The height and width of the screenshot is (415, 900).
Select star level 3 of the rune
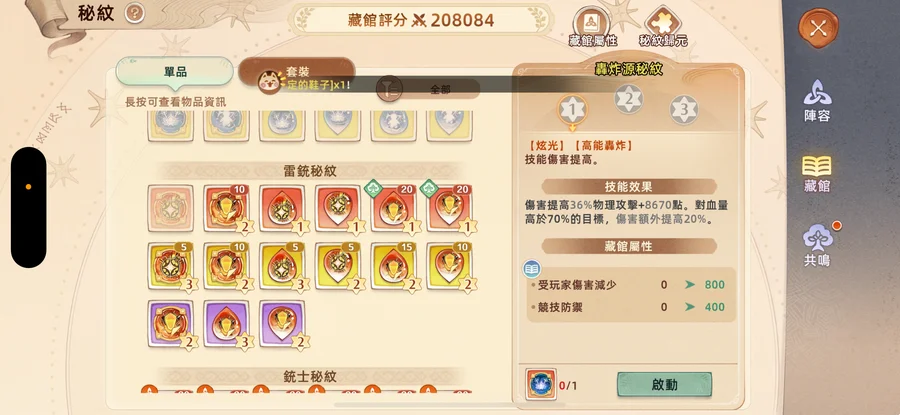pos(684,109)
